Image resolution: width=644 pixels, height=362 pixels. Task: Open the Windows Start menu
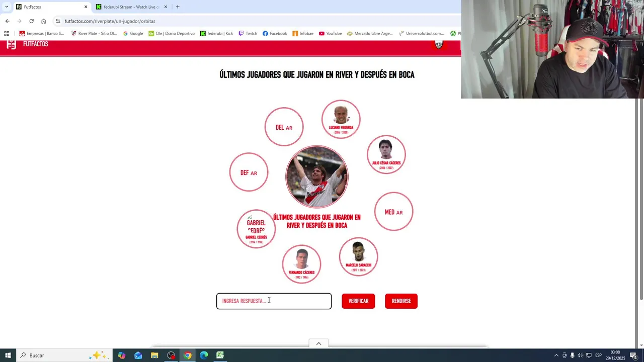pos(8,355)
